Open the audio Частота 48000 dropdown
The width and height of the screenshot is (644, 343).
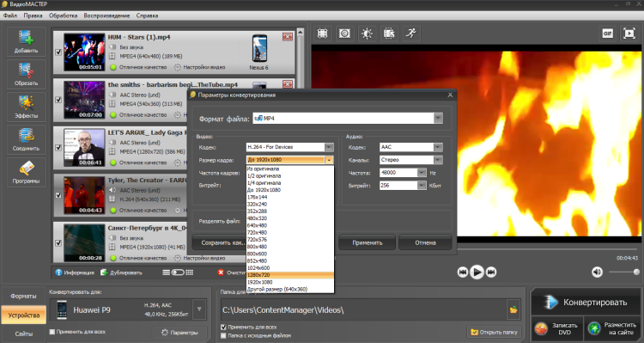click(422, 173)
